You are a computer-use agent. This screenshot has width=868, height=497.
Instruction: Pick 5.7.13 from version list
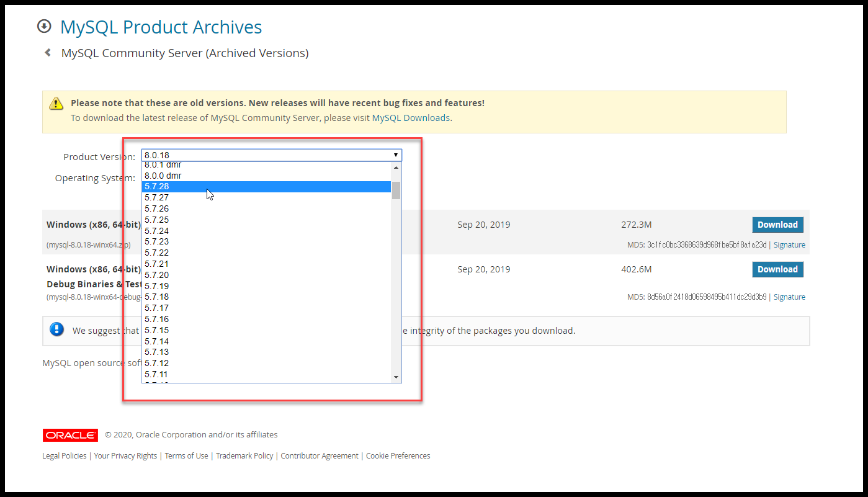(x=266, y=352)
